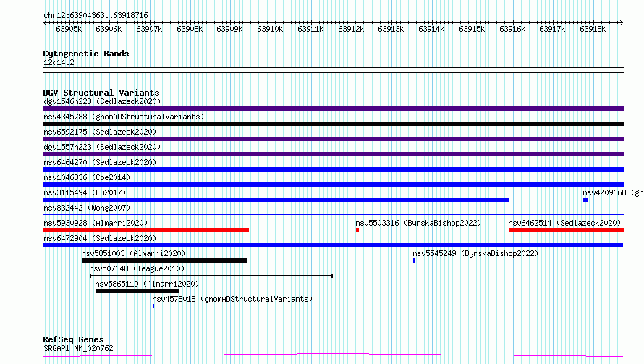Viewport: 644px width, 364px height.
Task: Click the 63911k ruler tick label
Action: pos(310,29)
